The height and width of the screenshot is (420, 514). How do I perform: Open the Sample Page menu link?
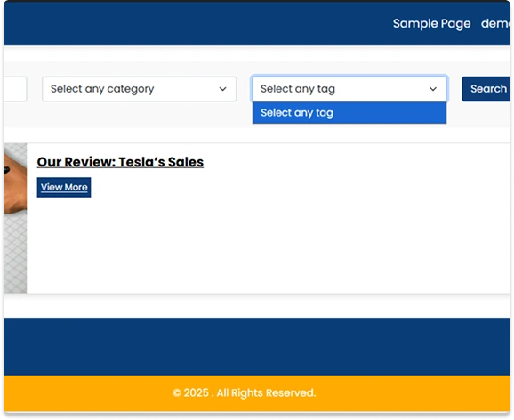click(431, 24)
